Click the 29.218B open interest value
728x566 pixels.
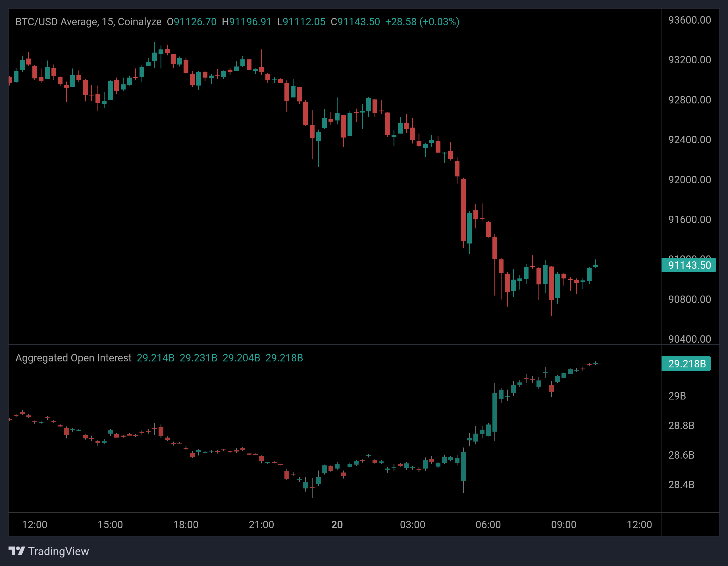(284, 358)
